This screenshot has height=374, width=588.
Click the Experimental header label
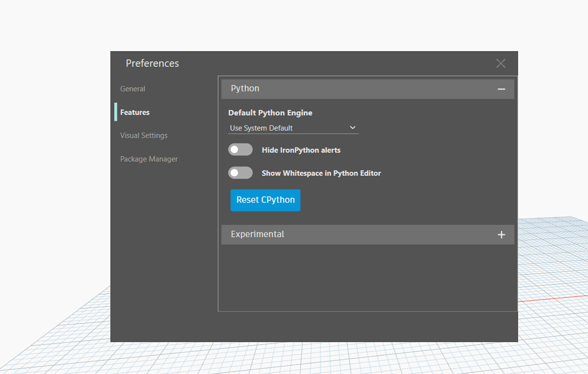(x=257, y=234)
